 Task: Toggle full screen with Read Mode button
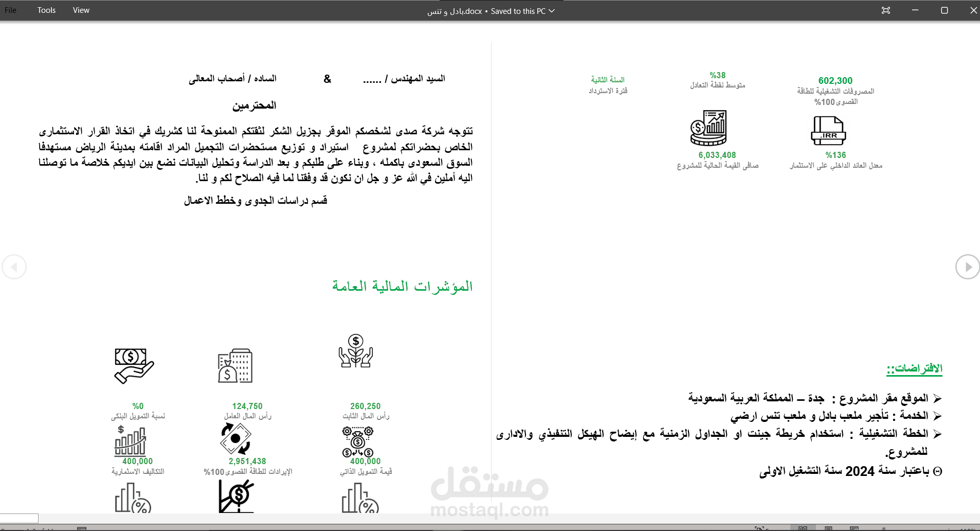click(802, 527)
